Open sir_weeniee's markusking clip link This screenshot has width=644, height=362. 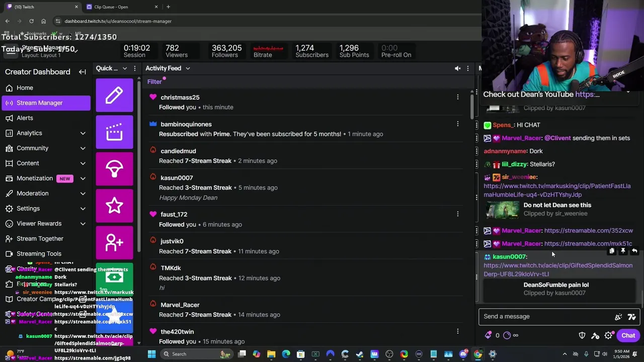point(557,190)
